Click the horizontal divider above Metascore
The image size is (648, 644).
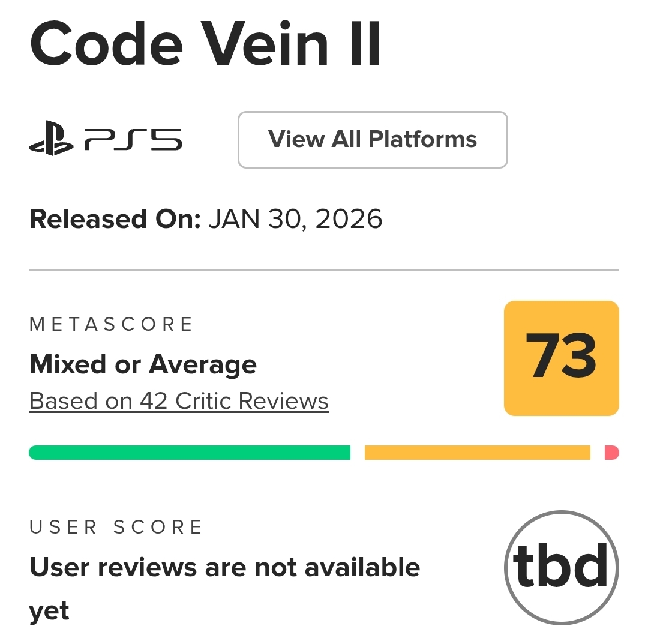(x=324, y=271)
